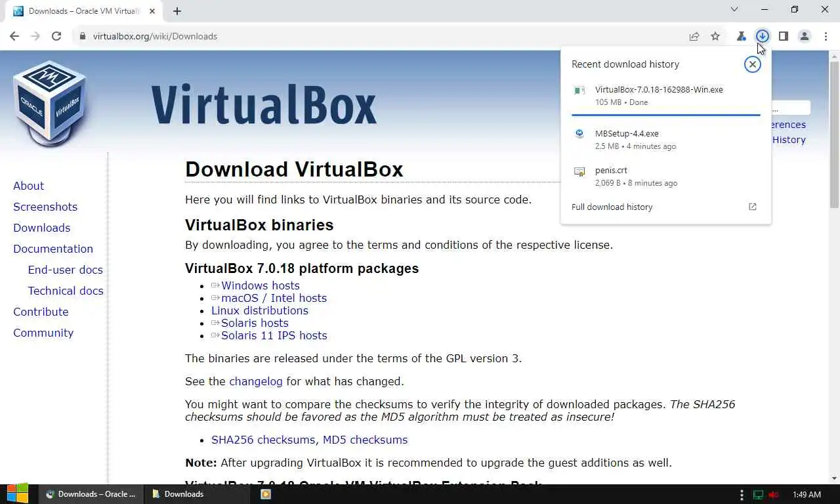Open Contribute in the sidebar
This screenshot has width=840, height=504.
[x=41, y=312]
